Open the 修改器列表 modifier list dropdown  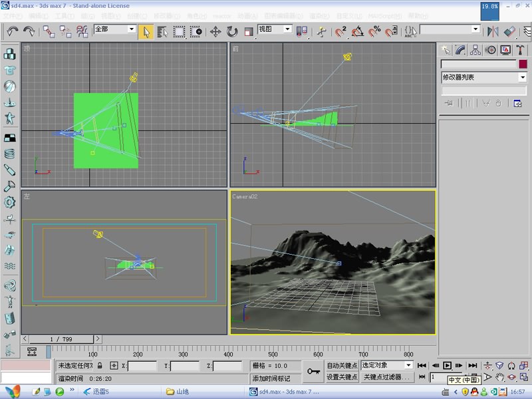483,77
